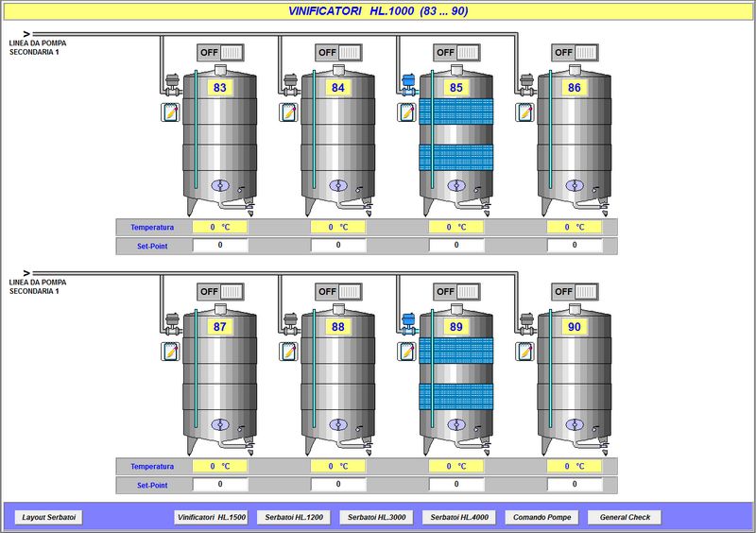
Task: Click the manhole hatch on tank 83
Action: [x=220, y=185]
